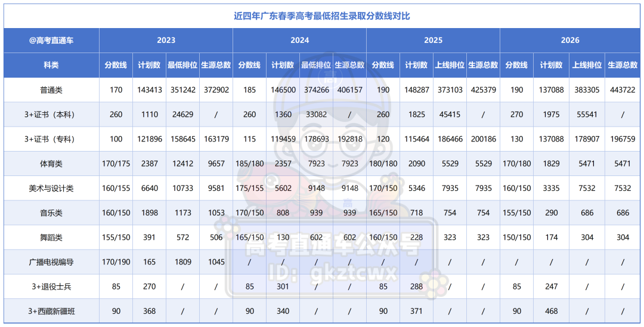Click the 音乐类 value 1898

(150, 213)
